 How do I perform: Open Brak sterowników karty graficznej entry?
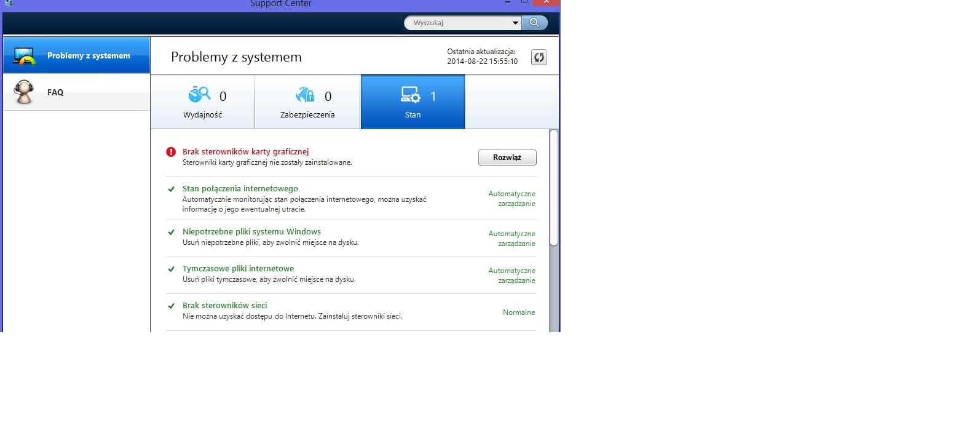(245, 152)
